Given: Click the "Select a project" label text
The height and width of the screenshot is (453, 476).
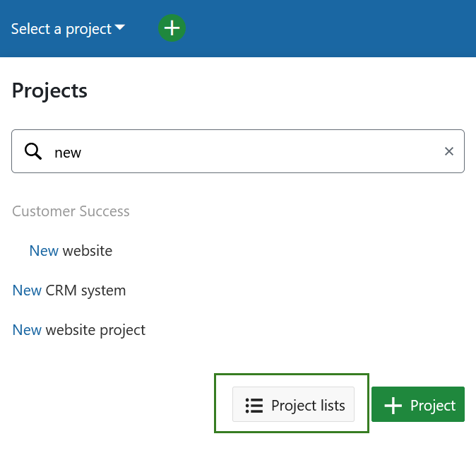Looking at the screenshot, I should click(x=61, y=29).
